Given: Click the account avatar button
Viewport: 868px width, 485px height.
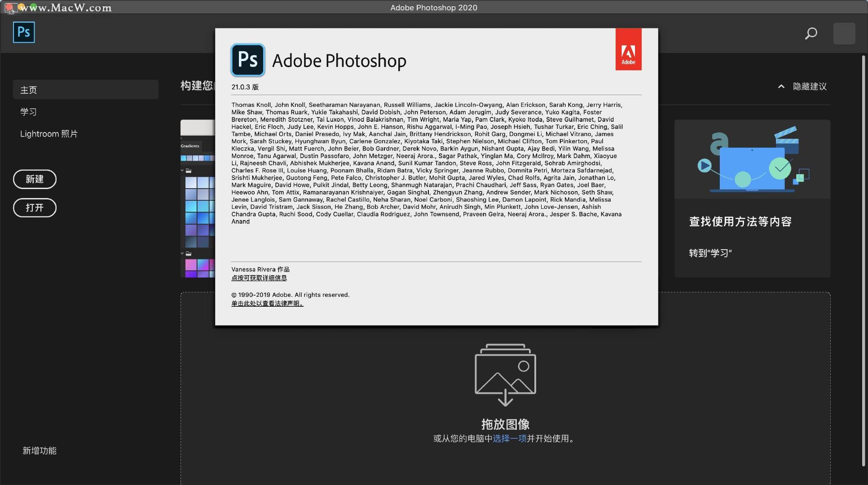Looking at the screenshot, I should click(x=844, y=34).
